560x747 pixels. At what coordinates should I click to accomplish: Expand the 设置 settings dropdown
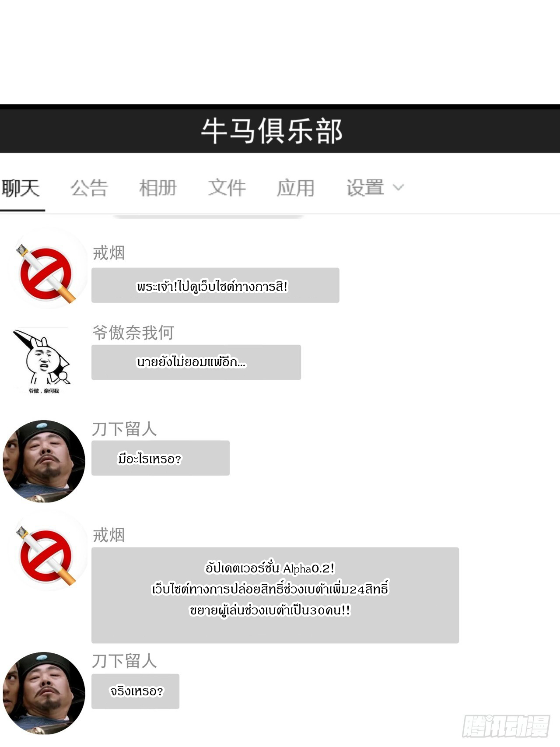[375, 188]
